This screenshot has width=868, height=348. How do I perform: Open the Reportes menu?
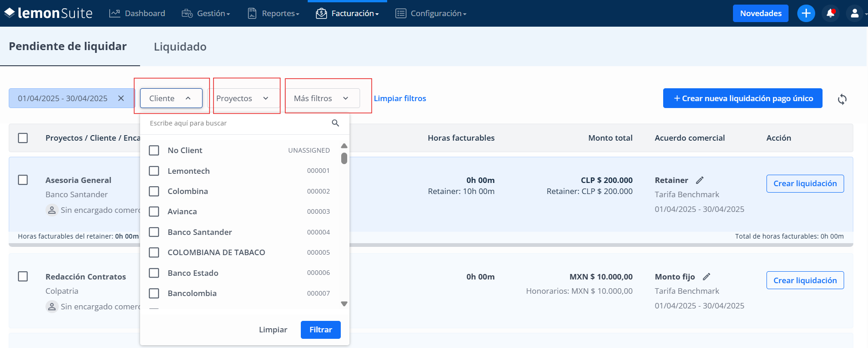click(274, 13)
